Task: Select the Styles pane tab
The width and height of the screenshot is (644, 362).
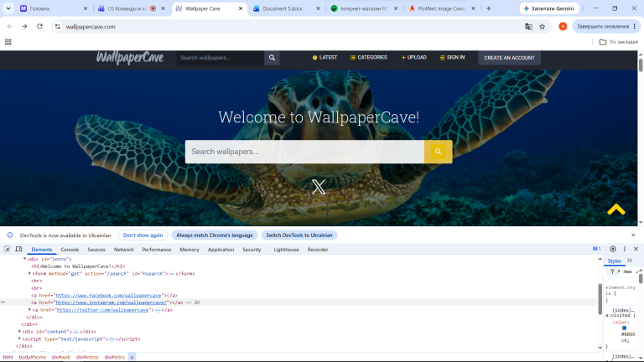Action: [615, 261]
